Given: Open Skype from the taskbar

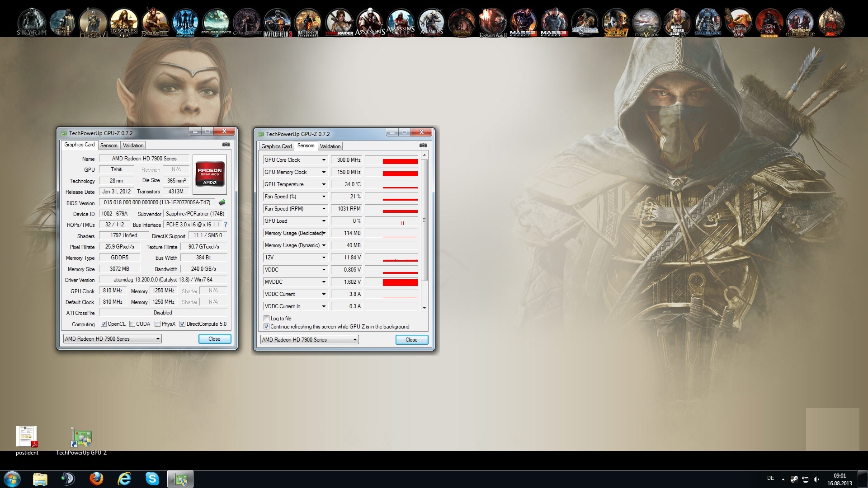Looking at the screenshot, I should (x=152, y=479).
